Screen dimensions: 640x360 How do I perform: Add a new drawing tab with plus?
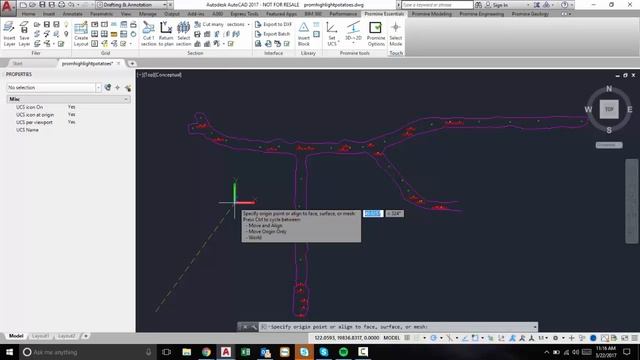[132, 64]
